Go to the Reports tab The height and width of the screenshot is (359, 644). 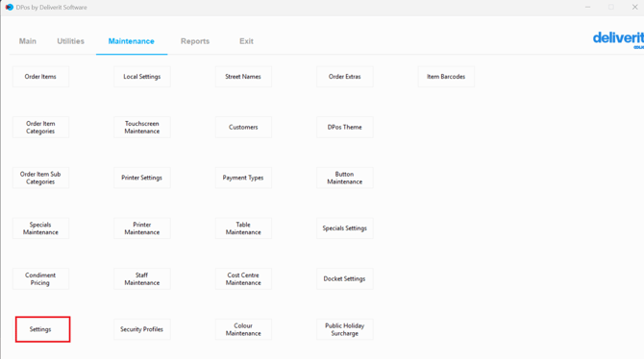pyautogui.click(x=195, y=41)
